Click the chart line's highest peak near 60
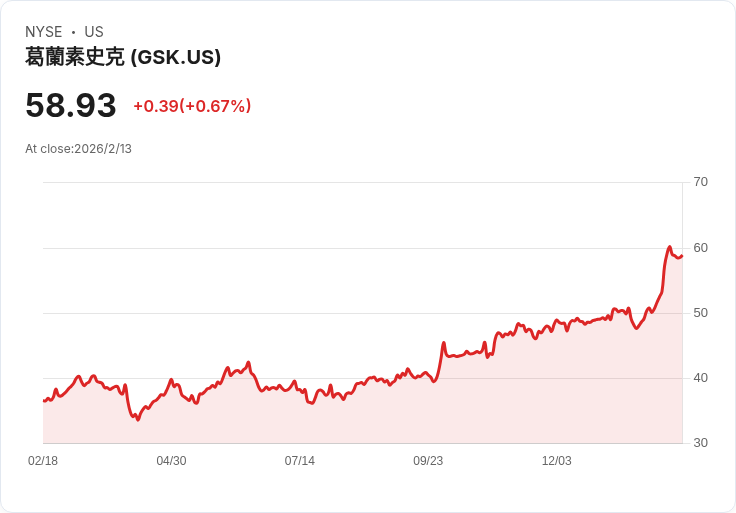This screenshot has height=513, width=736. pyautogui.click(x=670, y=247)
